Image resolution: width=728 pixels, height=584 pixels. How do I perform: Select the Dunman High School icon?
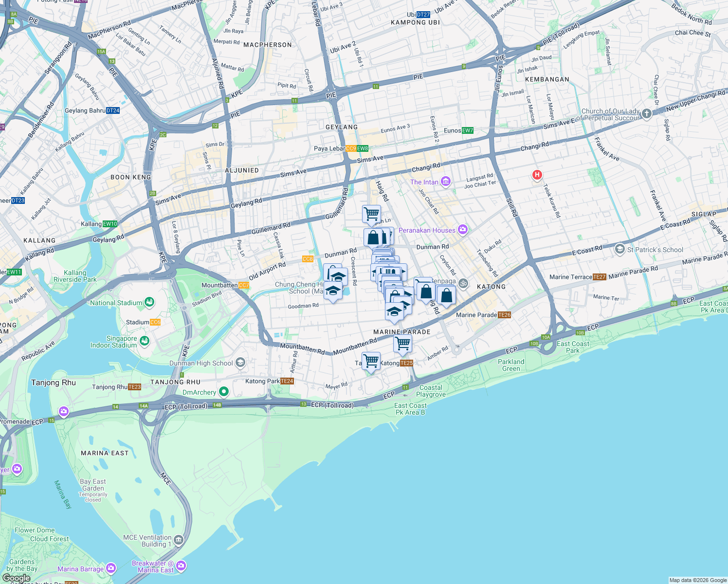point(240,362)
